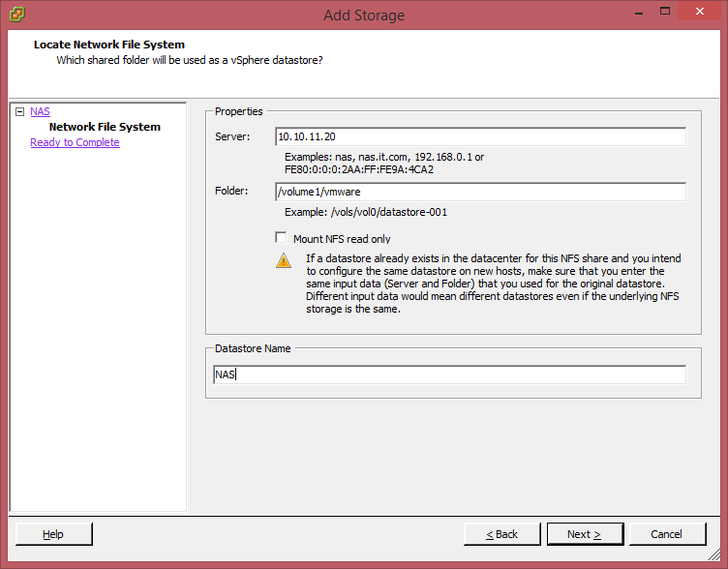Cancel the Add Storage wizard
This screenshot has height=569, width=728.
click(666, 534)
